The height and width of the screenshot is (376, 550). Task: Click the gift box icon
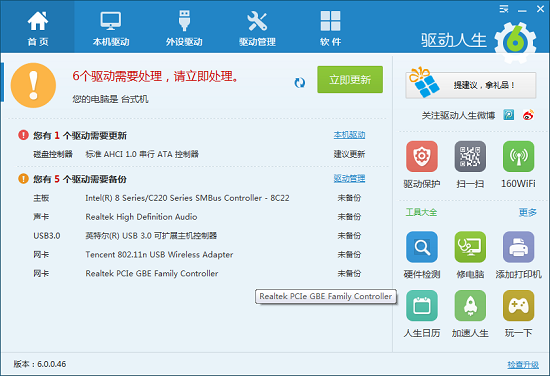click(x=424, y=82)
